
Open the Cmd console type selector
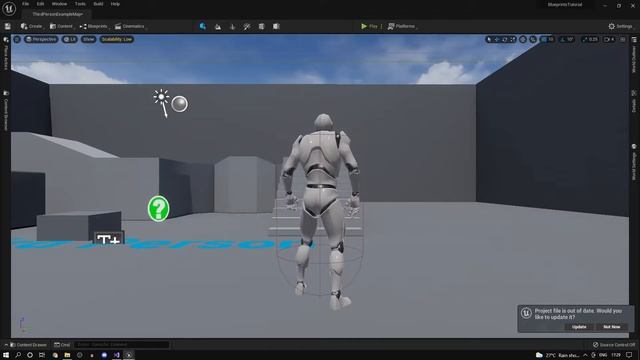[x=62, y=345]
